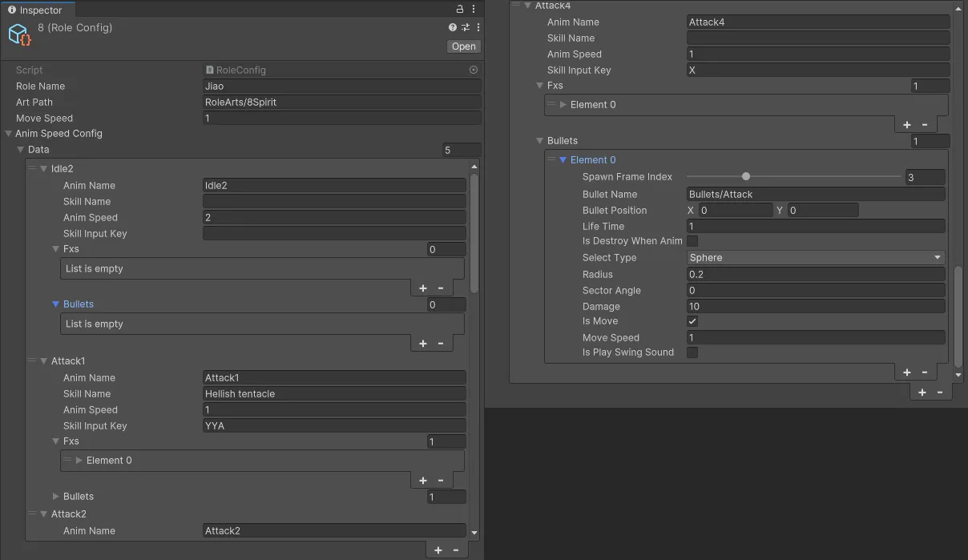Click the minus button below Attack2 entry
This screenshot has height=560, width=968.
pyautogui.click(x=456, y=550)
